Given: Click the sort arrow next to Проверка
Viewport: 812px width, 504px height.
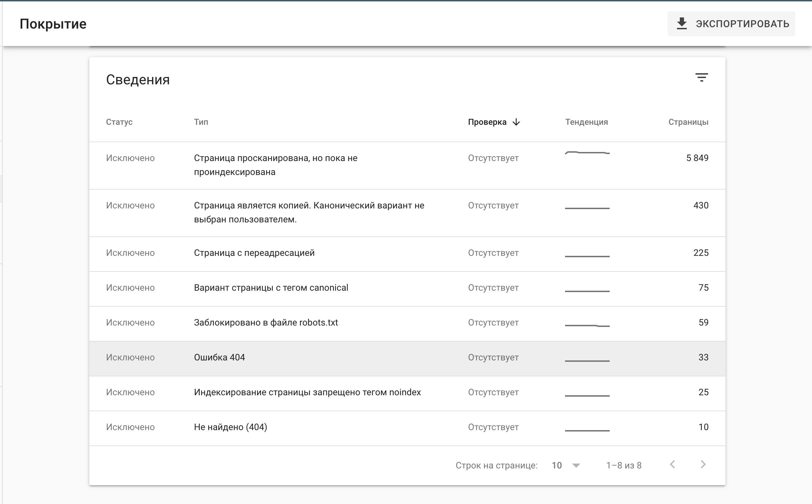Looking at the screenshot, I should coord(516,122).
